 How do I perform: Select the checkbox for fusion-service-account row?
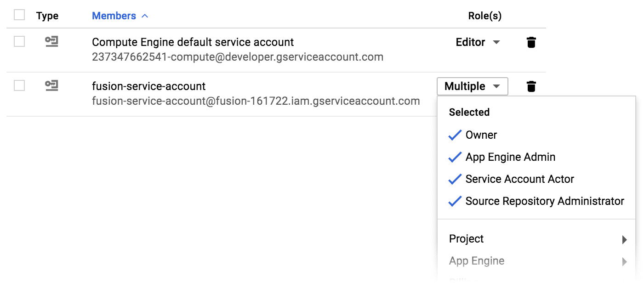click(19, 86)
